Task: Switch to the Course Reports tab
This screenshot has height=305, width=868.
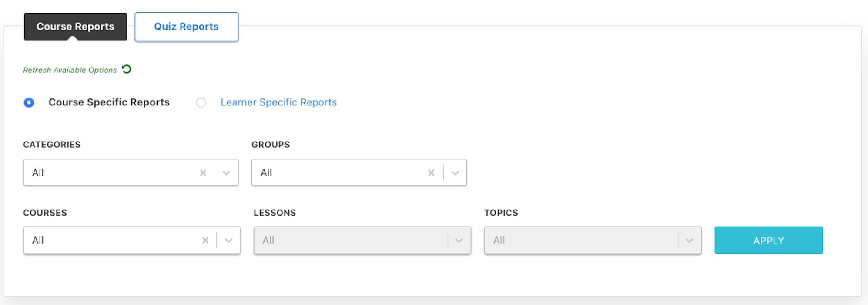Action: point(75,27)
